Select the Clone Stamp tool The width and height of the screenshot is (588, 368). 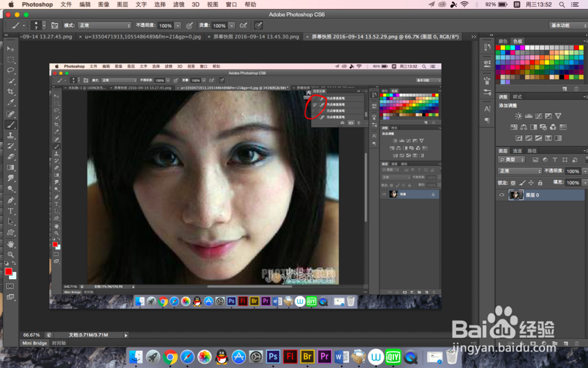11,135
